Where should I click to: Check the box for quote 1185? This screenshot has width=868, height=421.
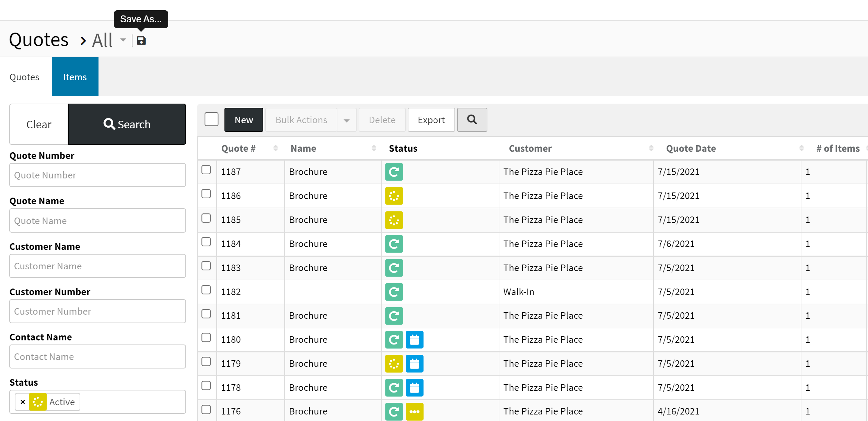pyautogui.click(x=206, y=218)
